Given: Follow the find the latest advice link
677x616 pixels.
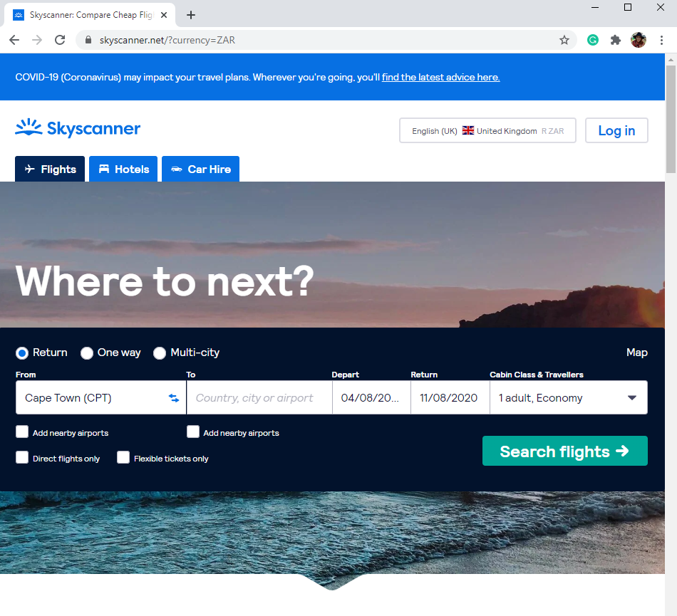Looking at the screenshot, I should pyautogui.click(x=441, y=77).
